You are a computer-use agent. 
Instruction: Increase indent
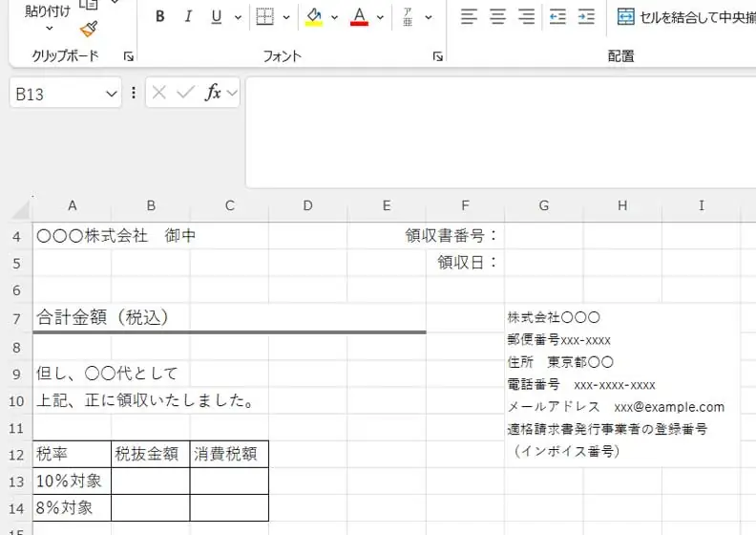(x=586, y=17)
